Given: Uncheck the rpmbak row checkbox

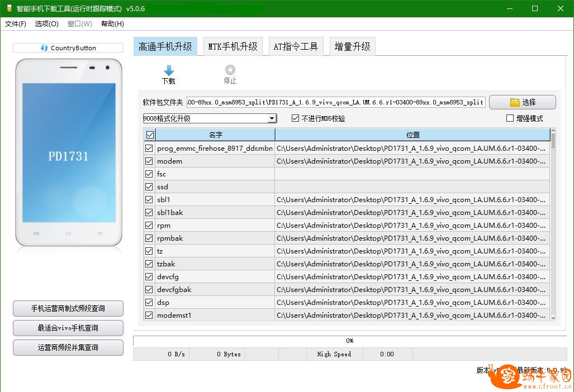Looking at the screenshot, I should click(149, 238).
